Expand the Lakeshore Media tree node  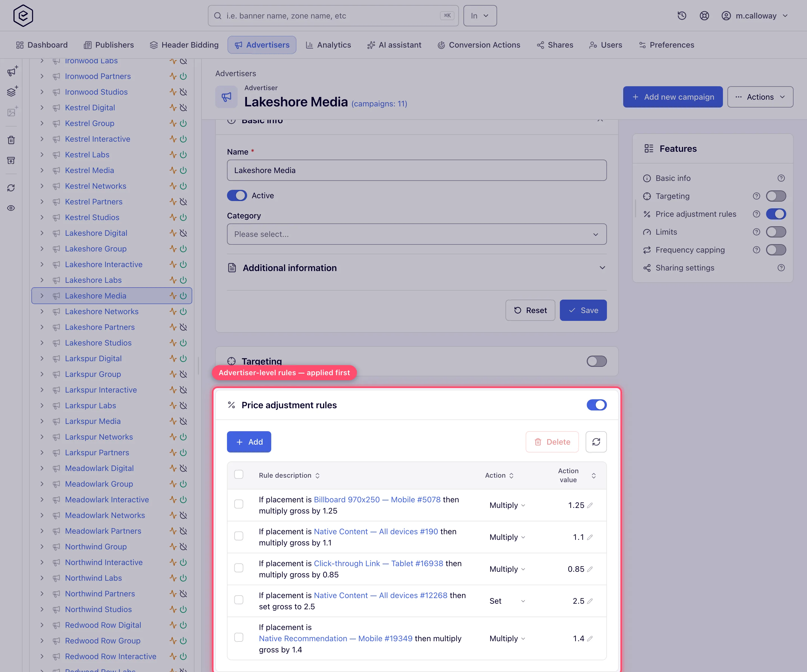click(x=42, y=296)
